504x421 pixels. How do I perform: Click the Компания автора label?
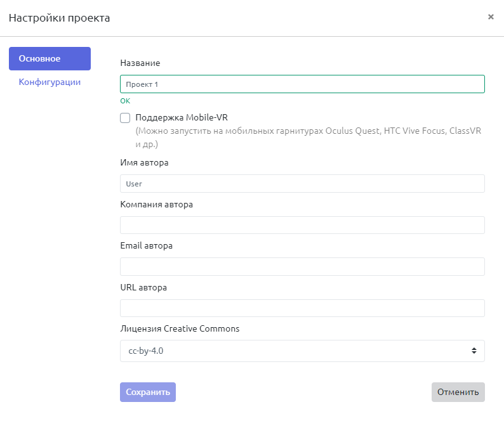point(156,204)
